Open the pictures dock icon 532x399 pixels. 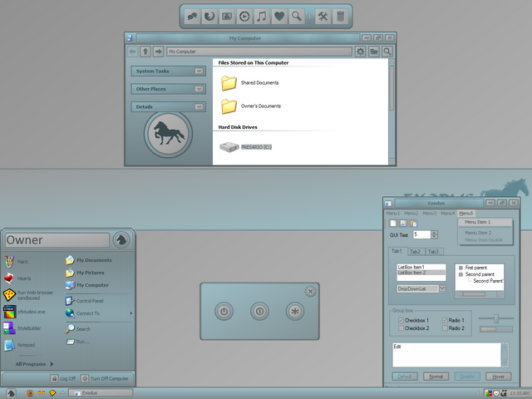pos(227,17)
